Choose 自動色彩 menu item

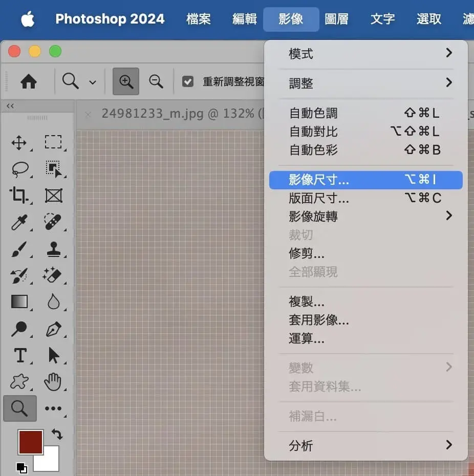pos(366,149)
